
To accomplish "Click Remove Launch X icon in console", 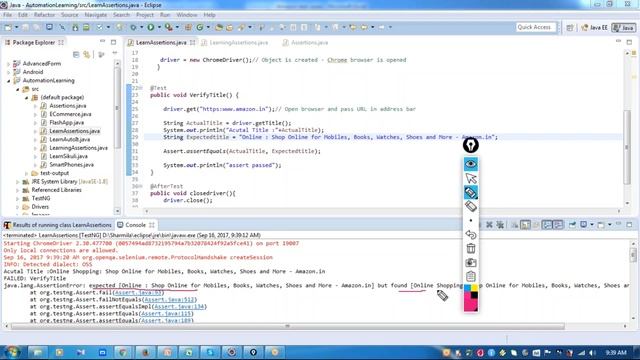I will [x=489, y=225].
